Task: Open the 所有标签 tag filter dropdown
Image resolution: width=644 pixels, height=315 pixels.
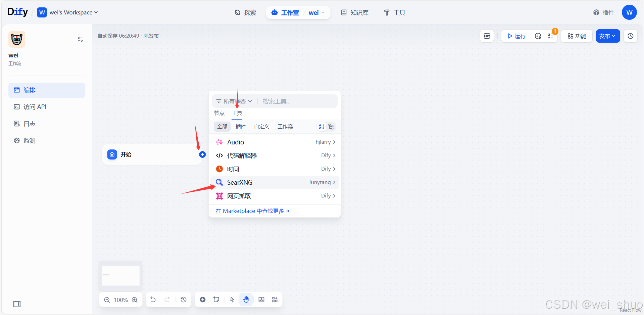Action: click(x=234, y=101)
